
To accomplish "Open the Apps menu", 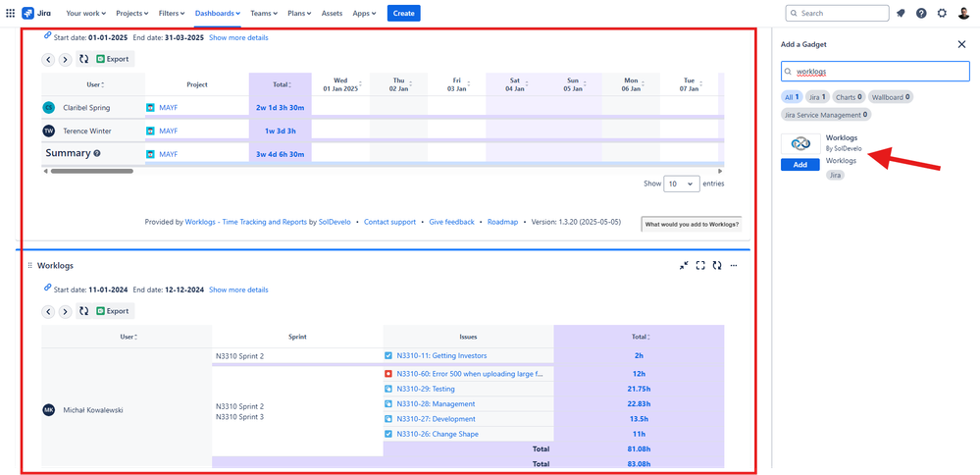I will point(364,13).
